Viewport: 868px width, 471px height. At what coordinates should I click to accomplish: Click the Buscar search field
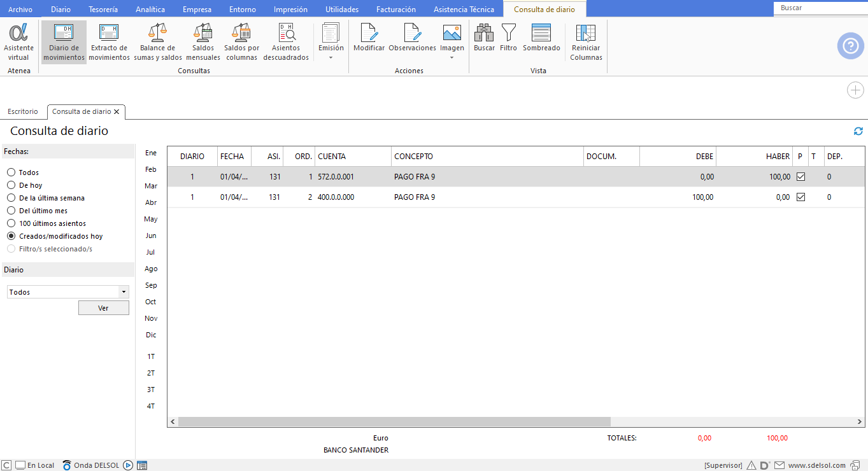coord(820,8)
